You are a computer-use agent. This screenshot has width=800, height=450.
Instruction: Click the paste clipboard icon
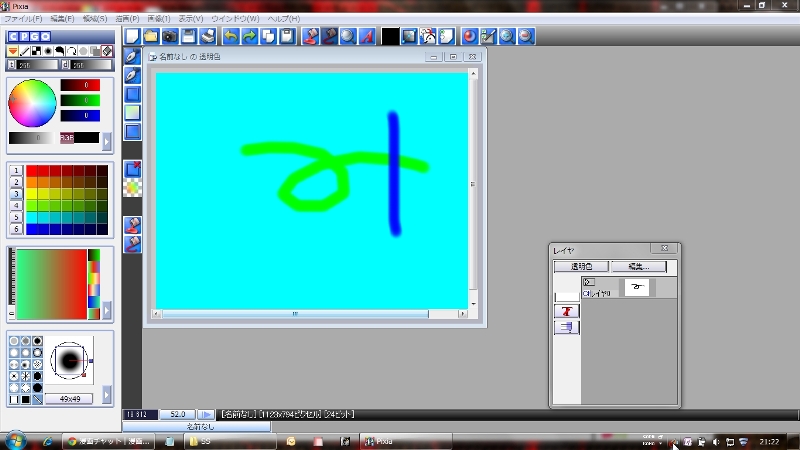pyautogui.click(x=287, y=36)
